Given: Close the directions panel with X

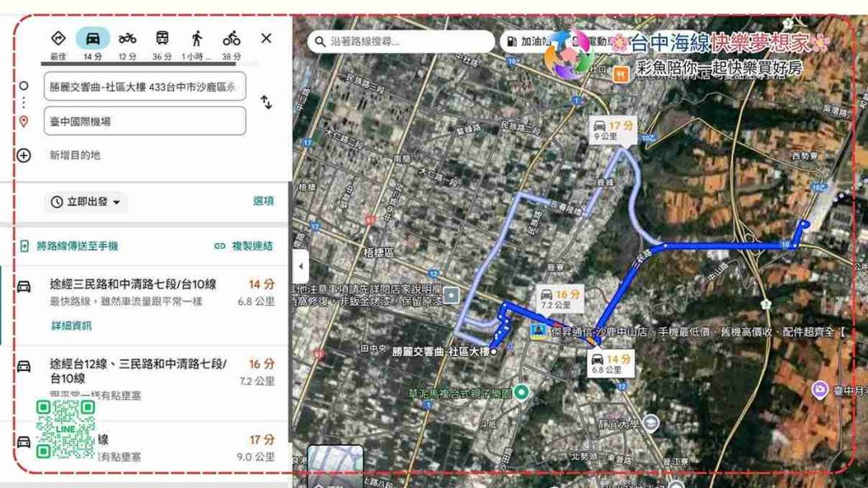Looking at the screenshot, I should (x=266, y=38).
